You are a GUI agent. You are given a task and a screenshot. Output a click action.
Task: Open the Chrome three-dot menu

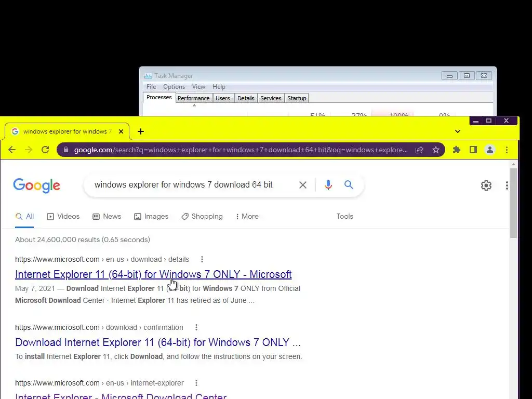click(507, 150)
